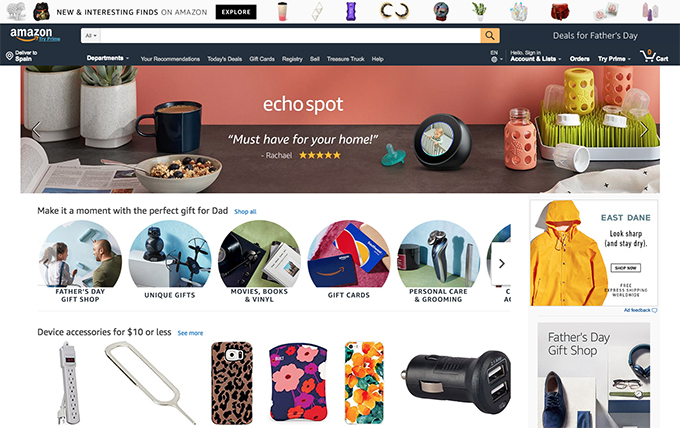
Task: Show more gift categories in carousel
Action: tap(502, 263)
